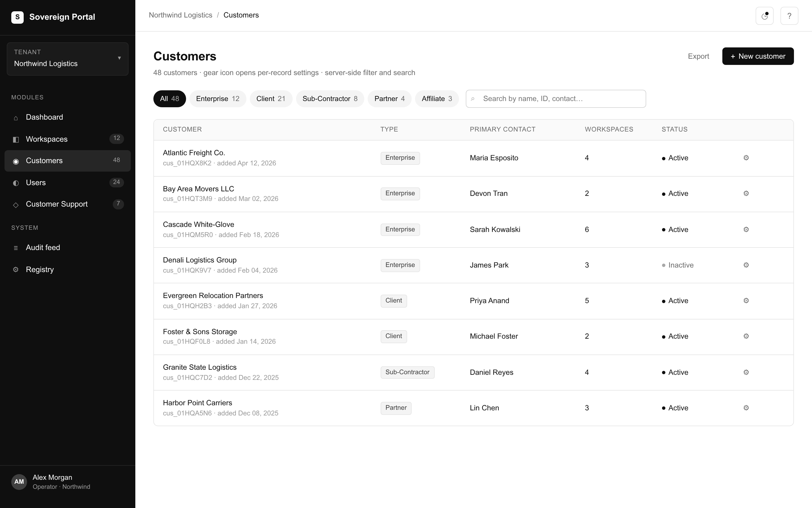Click the Inactive status of Denali Logistics
This screenshot has width=812, height=508.
pyautogui.click(x=678, y=265)
